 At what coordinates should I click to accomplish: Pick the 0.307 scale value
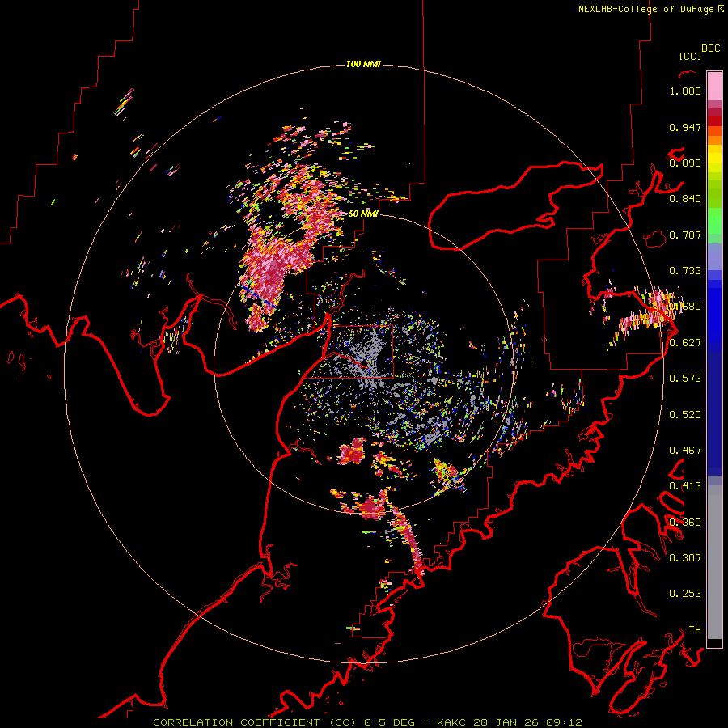[x=685, y=558]
